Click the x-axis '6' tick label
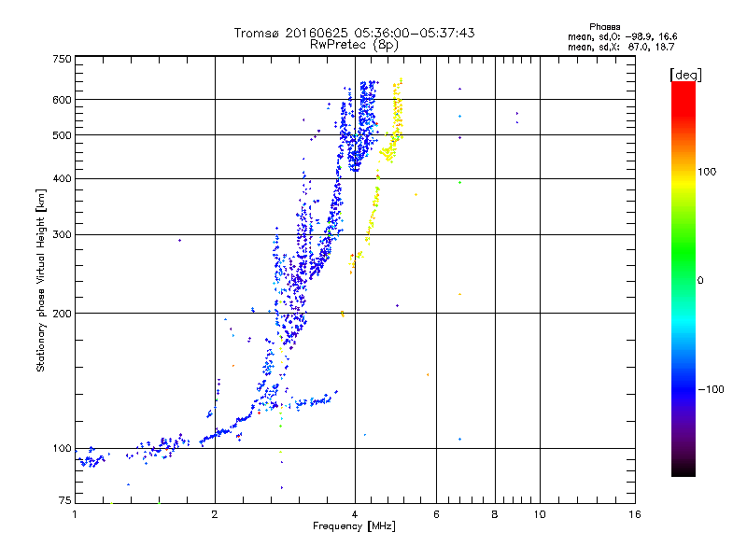The image size is (747, 560). [436, 514]
